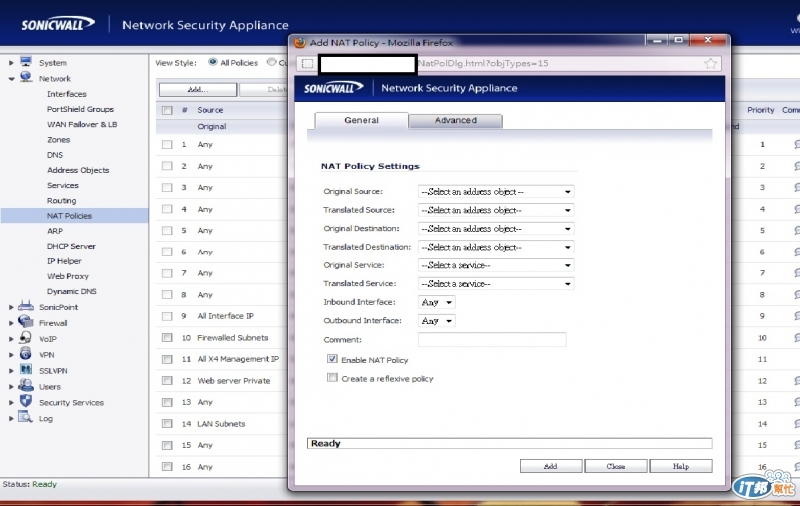Image resolution: width=800 pixels, height=506 pixels.
Task: Open the Original Service dropdown
Action: (x=496, y=265)
